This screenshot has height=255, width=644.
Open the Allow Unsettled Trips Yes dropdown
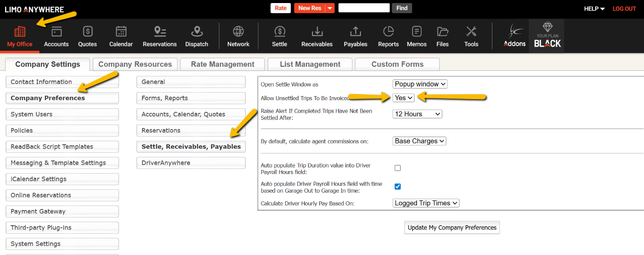pyautogui.click(x=403, y=98)
